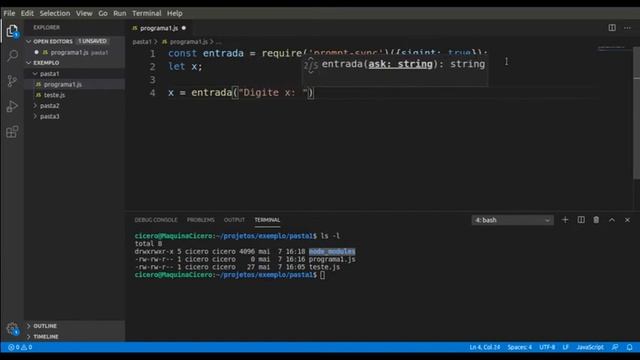This screenshot has width=640, height=360.
Task: Open the Edit menu
Action: click(27, 13)
